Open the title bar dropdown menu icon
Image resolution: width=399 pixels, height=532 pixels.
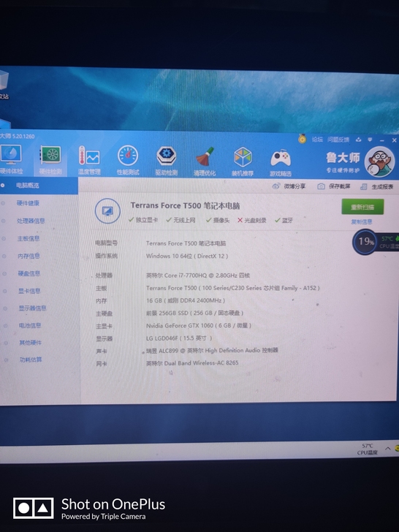(370, 140)
